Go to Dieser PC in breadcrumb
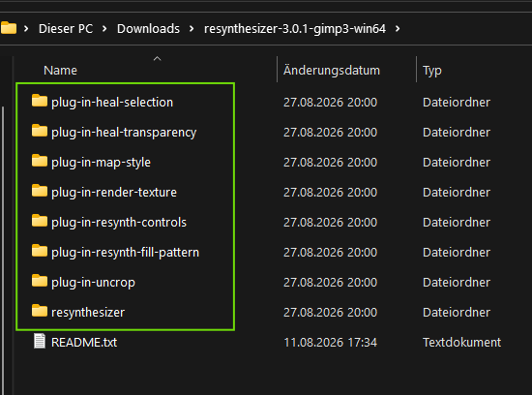Screen dimensions: 532x395 [x=66, y=29]
